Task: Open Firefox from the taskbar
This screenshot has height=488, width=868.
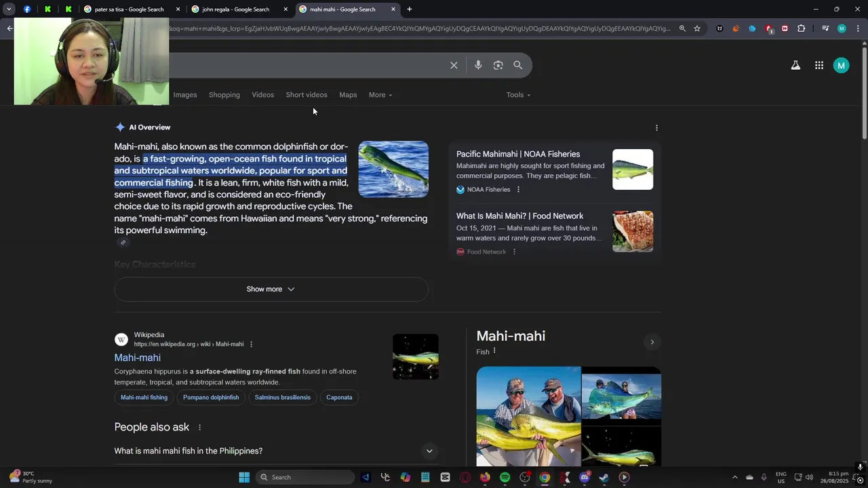Action: tap(485, 477)
